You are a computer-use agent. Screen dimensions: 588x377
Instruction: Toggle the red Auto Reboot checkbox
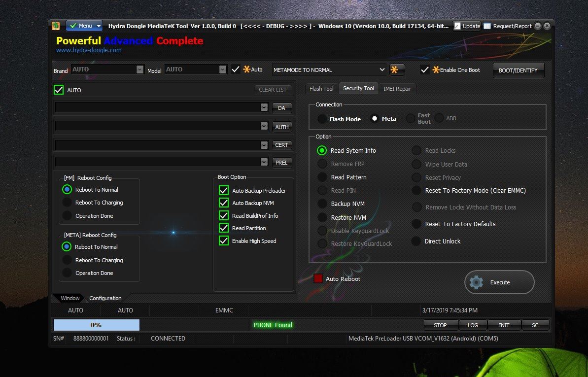pyautogui.click(x=318, y=278)
